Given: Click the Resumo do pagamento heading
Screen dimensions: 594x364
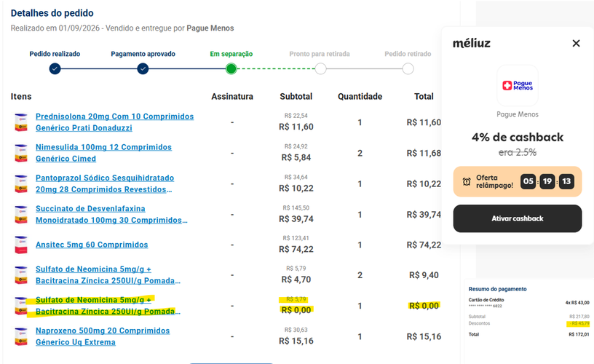Looking at the screenshot, I should pos(497,289).
